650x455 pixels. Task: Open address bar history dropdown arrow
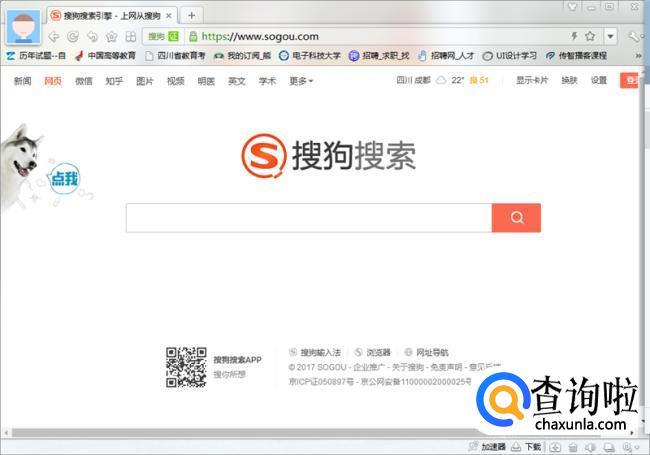coord(610,36)
